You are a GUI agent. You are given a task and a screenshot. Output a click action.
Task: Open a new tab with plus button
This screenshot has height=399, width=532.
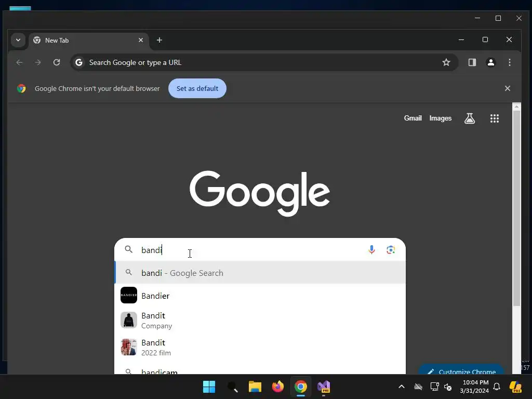point(159,40)
